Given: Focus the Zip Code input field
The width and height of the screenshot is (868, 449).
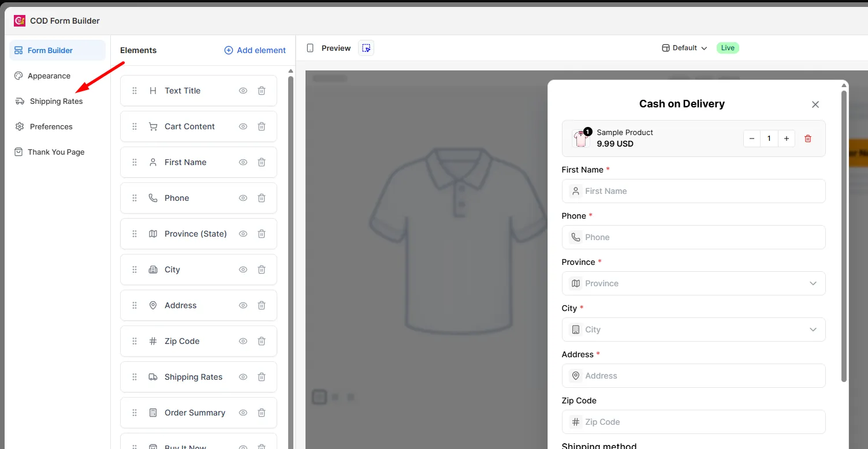Looking at the screenshot, I should click(x=694, y=422).
